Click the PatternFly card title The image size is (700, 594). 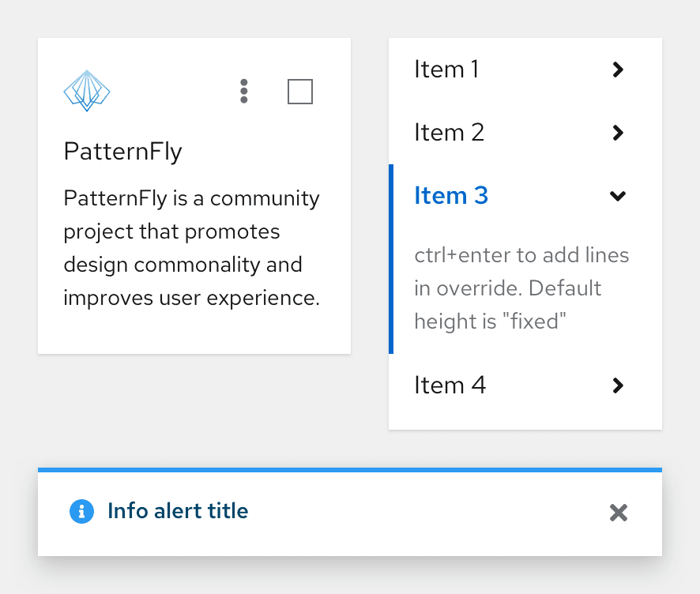122,151
